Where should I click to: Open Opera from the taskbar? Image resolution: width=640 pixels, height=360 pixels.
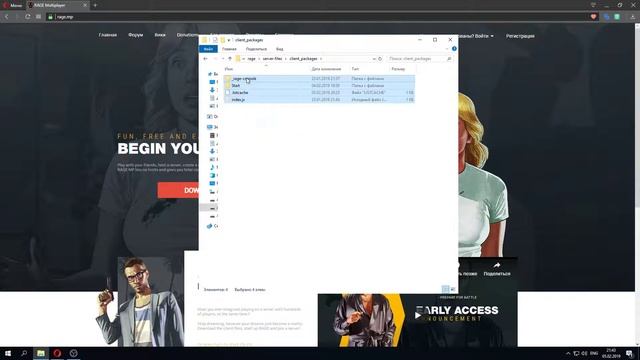pos(57,353)
